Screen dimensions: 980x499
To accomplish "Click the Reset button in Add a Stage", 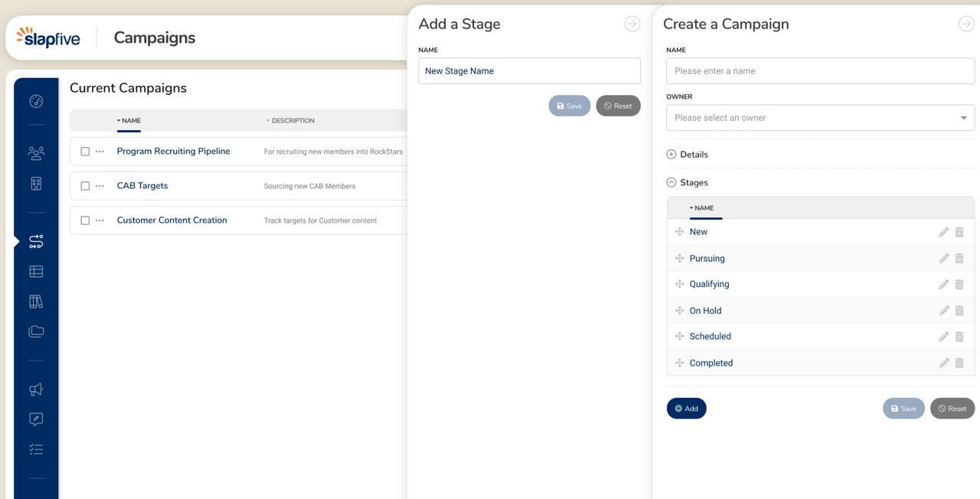I will pos(618,106).
